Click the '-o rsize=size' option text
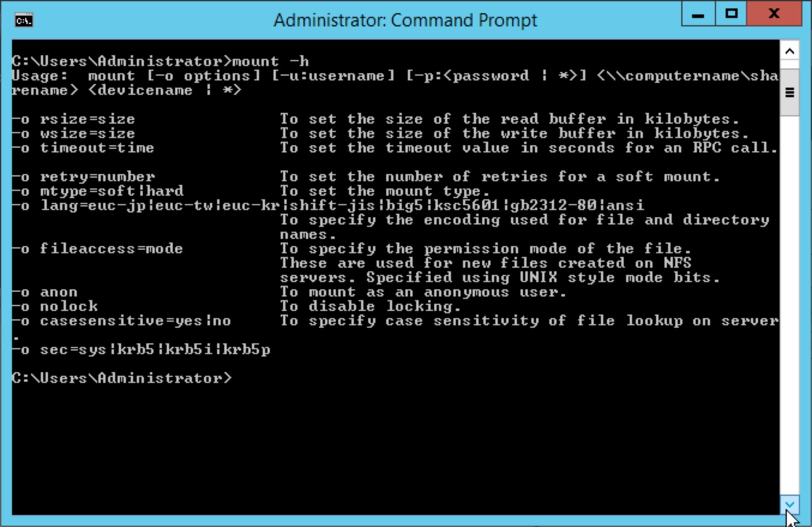 click(x=73, y=119)
